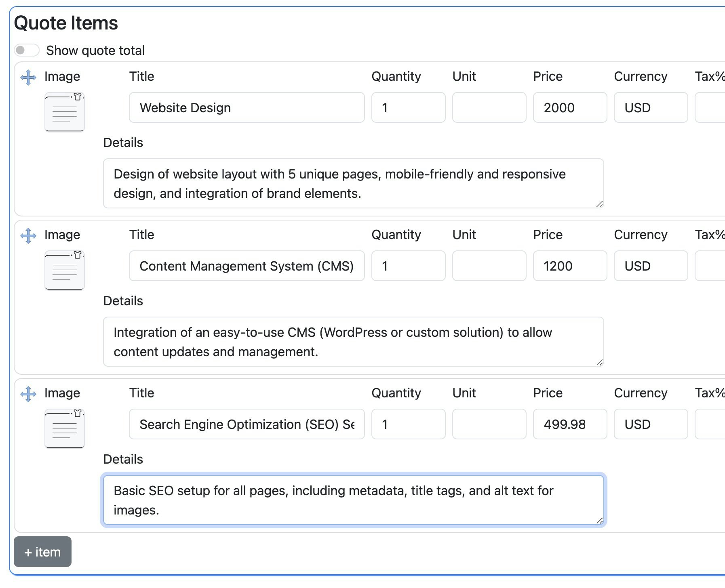Click the Search Engine Optimization title field

pos(247,424)
